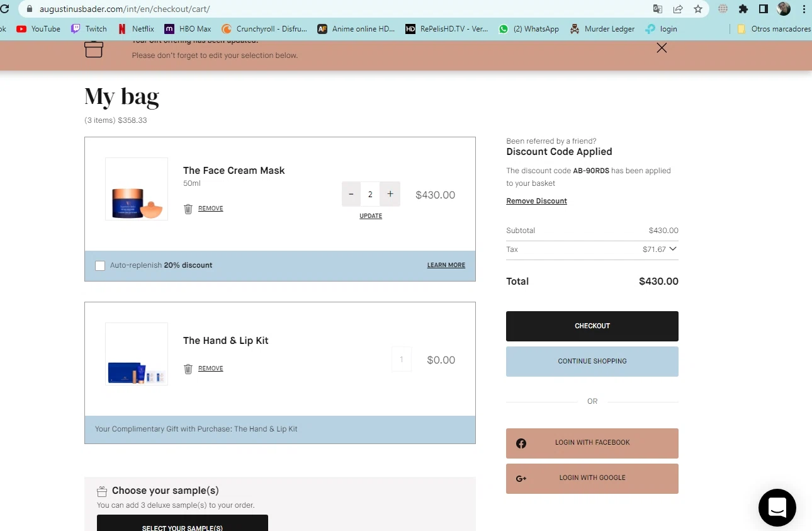Open the Murder Ledger bookmark
This screenshot has height=531, width=812.
point(602,29)
